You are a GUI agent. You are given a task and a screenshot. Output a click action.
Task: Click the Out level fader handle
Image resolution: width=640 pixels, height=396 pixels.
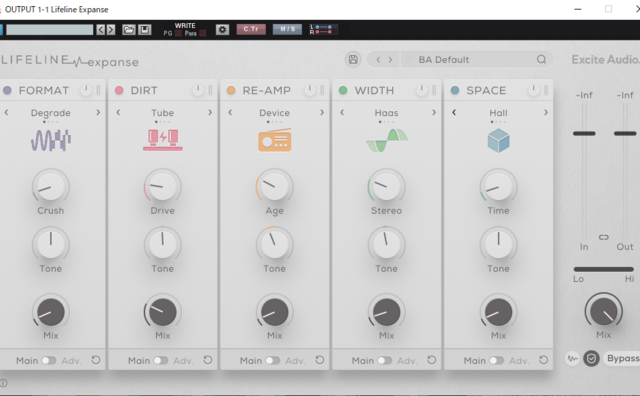pyautogui.click(x=625, y=133)
